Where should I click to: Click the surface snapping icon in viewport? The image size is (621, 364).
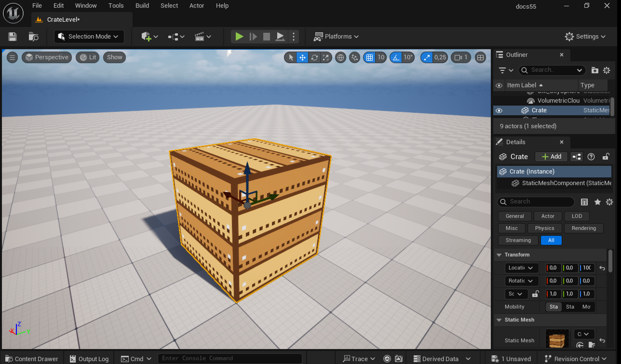355,57
